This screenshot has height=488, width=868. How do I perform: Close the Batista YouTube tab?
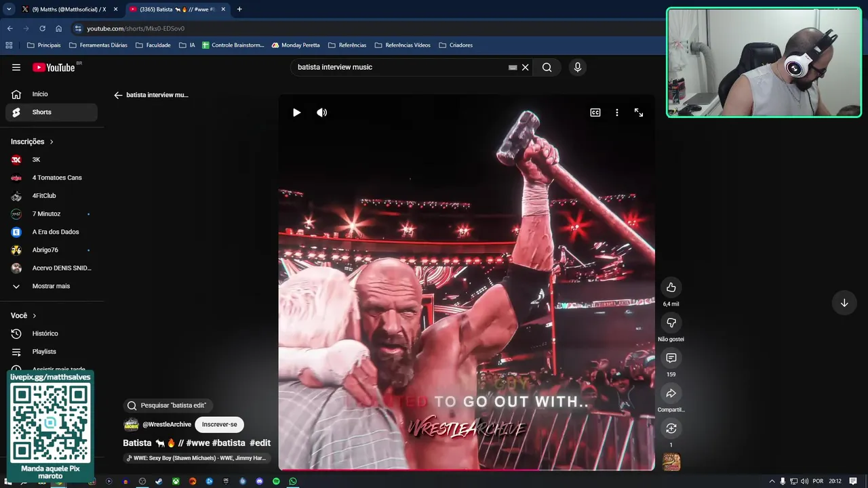pos(223,9)
